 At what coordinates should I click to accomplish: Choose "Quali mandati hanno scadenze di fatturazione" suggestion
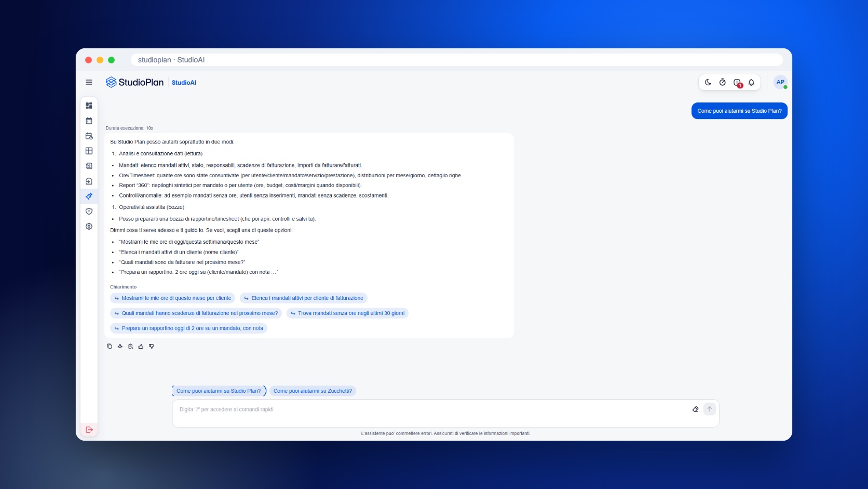point(196,313)
